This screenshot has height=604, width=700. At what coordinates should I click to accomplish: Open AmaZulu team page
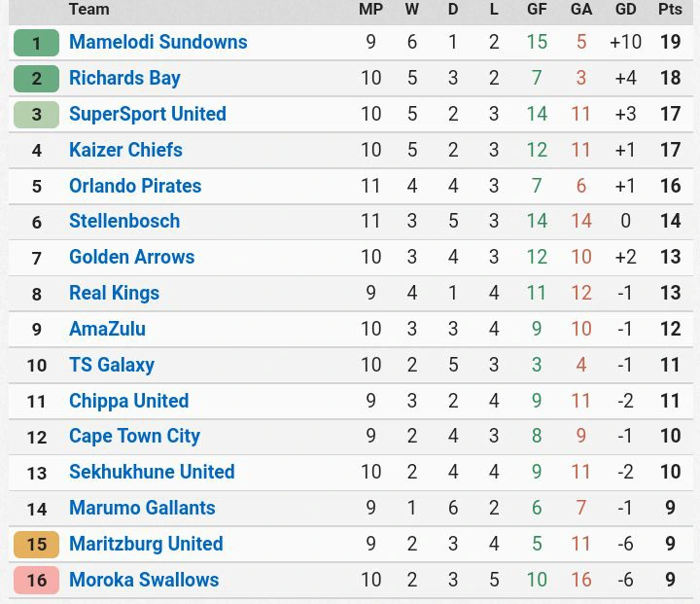click(x=107, y=329)
